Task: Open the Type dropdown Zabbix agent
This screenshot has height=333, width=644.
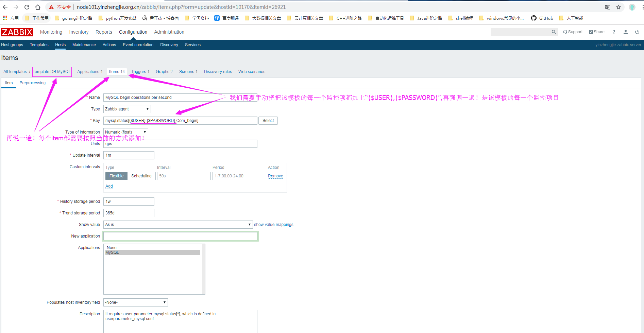Action: click(127, 109)
